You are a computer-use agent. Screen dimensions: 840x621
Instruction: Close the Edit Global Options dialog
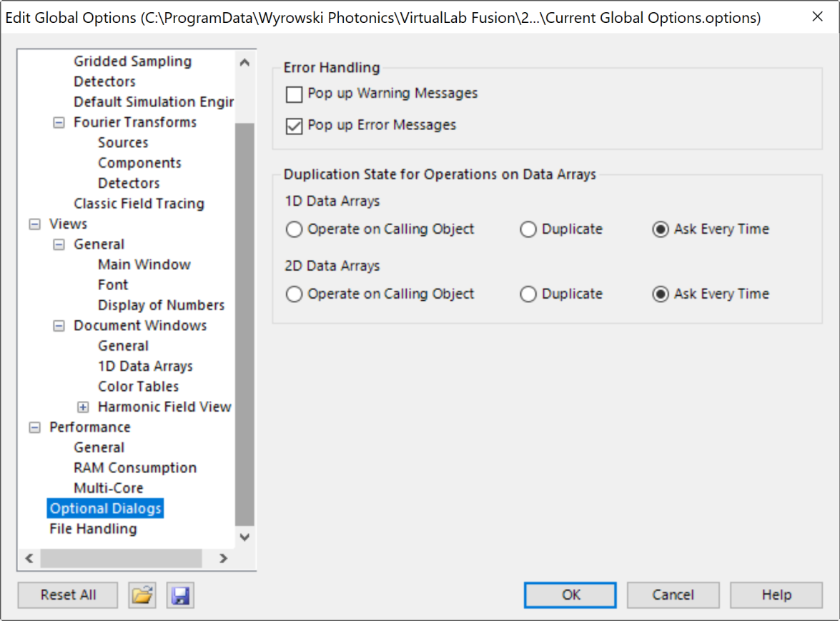pos(818,17)
